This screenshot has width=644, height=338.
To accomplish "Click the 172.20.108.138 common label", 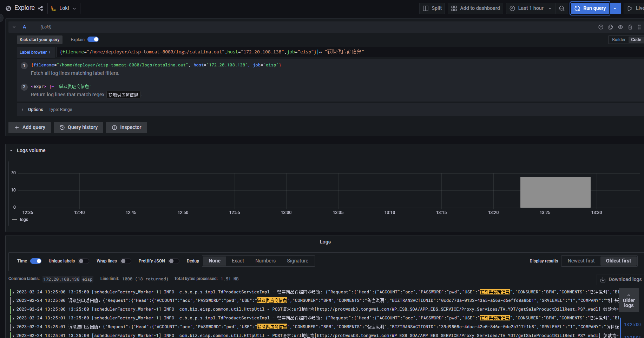I will (x=61, y=279).
